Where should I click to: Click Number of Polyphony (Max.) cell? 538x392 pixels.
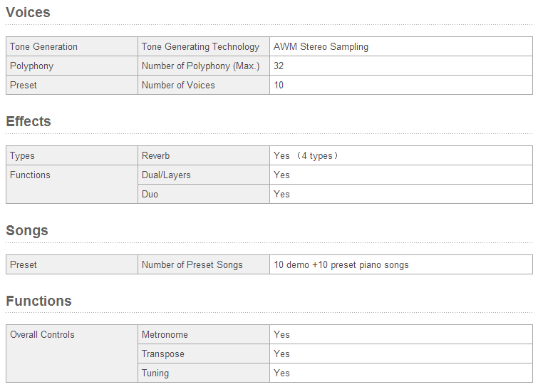click(x=200, y=66)
